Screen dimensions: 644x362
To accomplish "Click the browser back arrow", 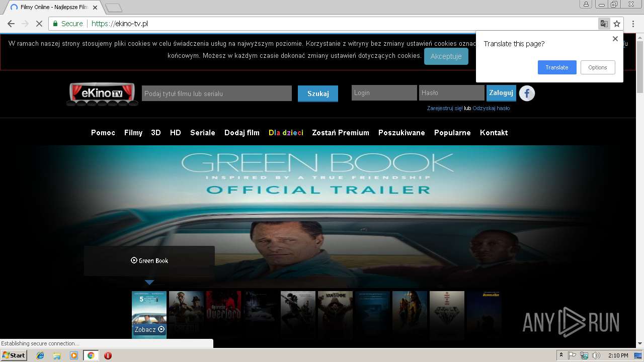I will (x=11, y=24).
